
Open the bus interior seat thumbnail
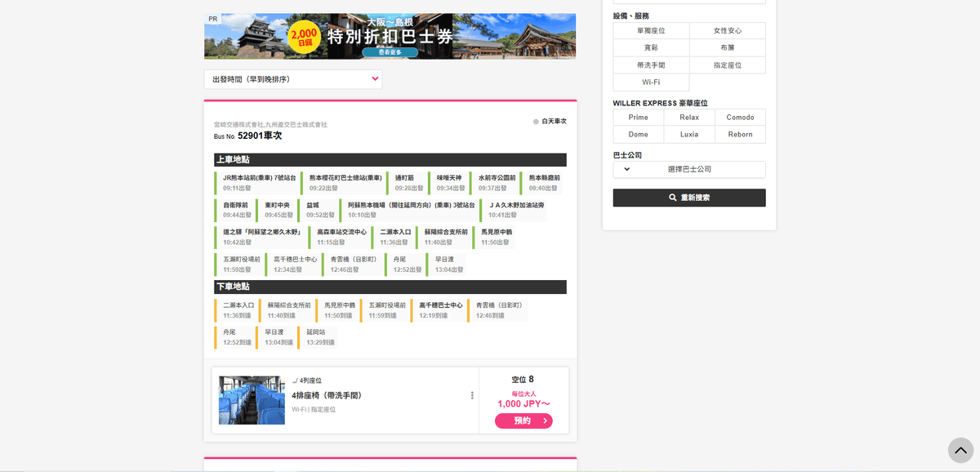252,400
